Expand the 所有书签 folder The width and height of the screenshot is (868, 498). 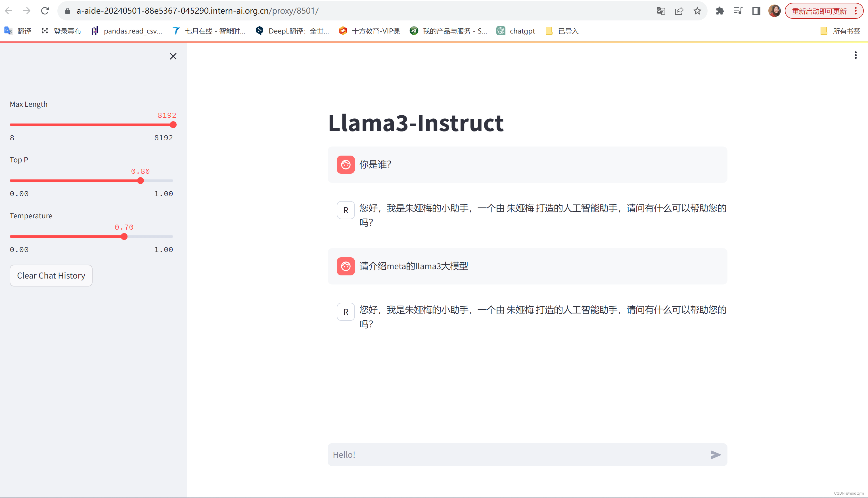(x=840, y=31)
